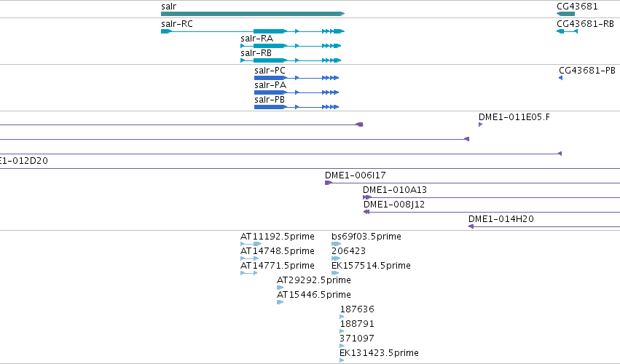Screen dimensions: 620x364
Task: Click the salr-RA label
Action: 256,39
